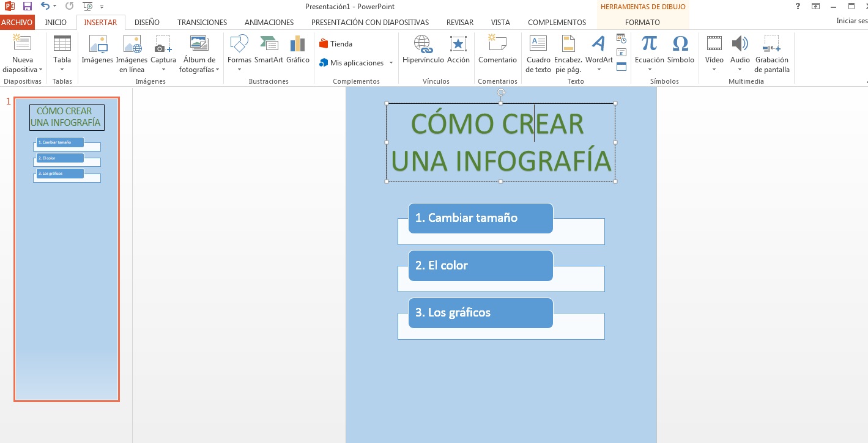
Task: Switch to the ANIMACIONES tab
Action: [x=269, y=22]
